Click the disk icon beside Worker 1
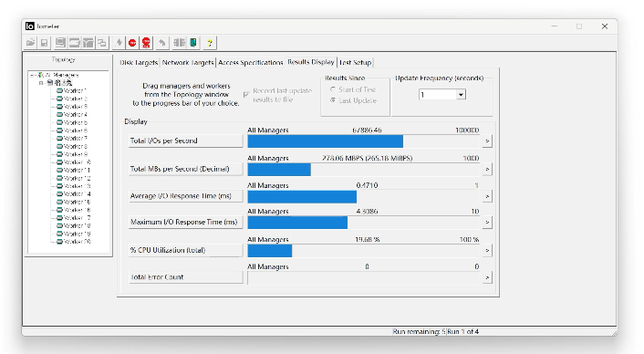This screenshot has height=354, width=644. [x=59, y=90]
